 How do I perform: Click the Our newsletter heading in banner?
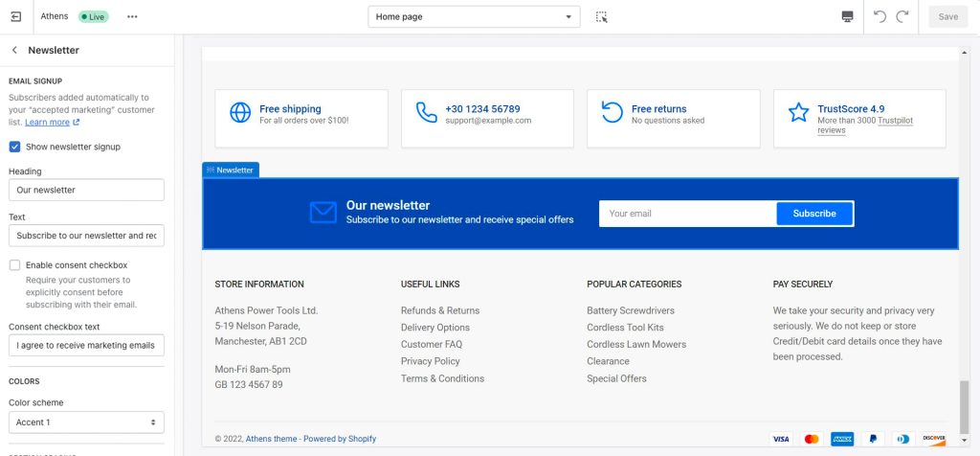pyautogui.click(x=389, y=205)
